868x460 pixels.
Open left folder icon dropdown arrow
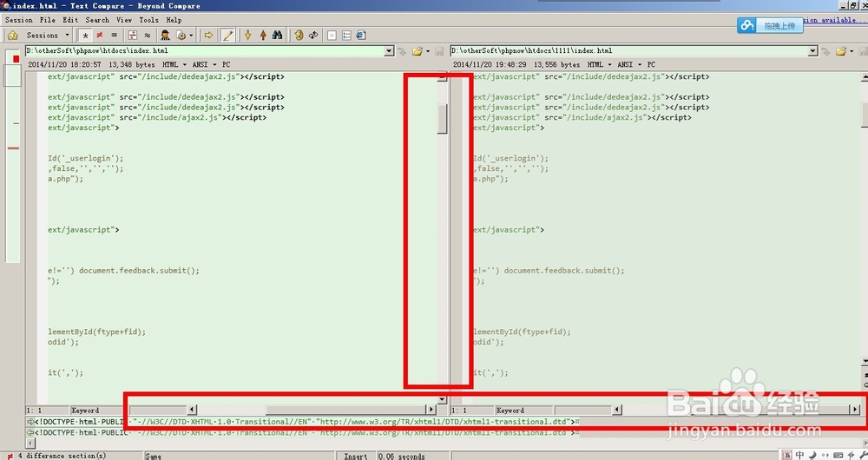pos(428,51)
